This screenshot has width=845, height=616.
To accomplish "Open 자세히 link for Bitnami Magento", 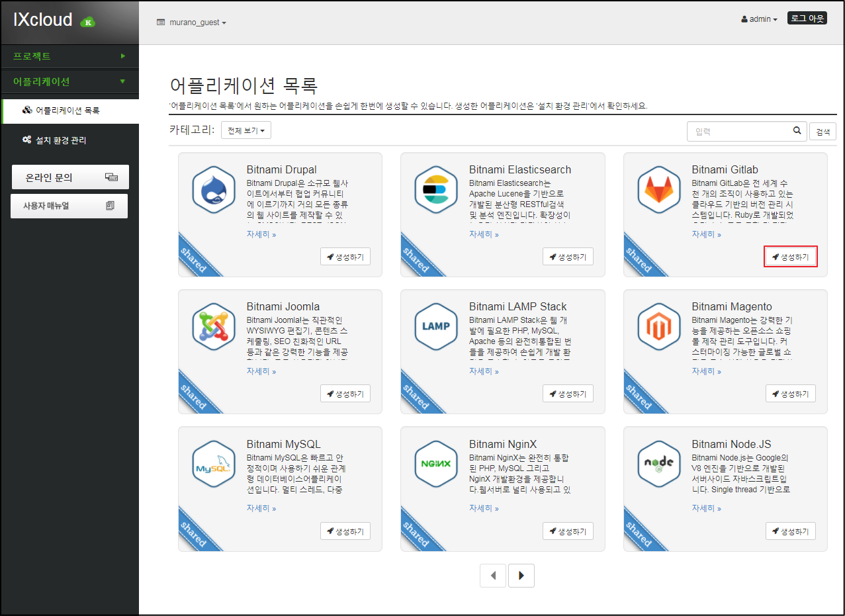I will (x=707, y=371).
